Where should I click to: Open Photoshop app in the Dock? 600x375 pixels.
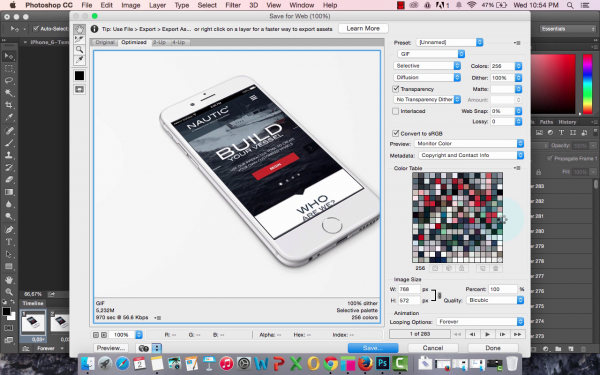coord(382,363)
